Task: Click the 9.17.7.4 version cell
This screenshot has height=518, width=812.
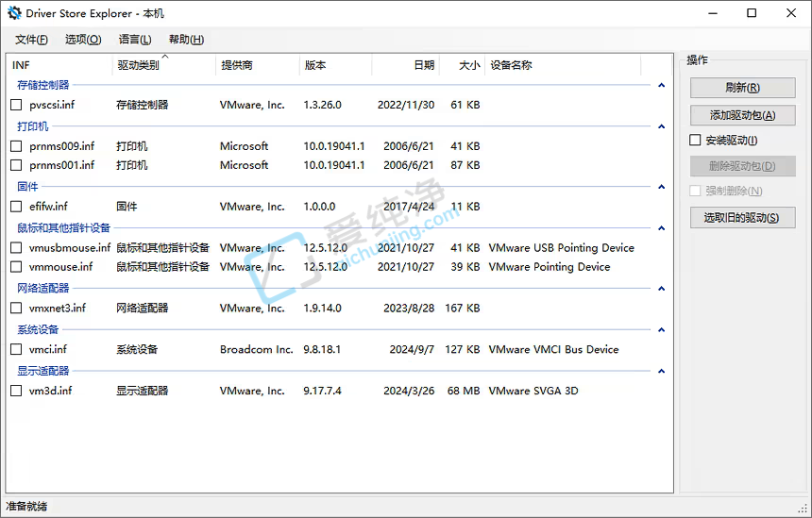Action: [x=322, y=391]
